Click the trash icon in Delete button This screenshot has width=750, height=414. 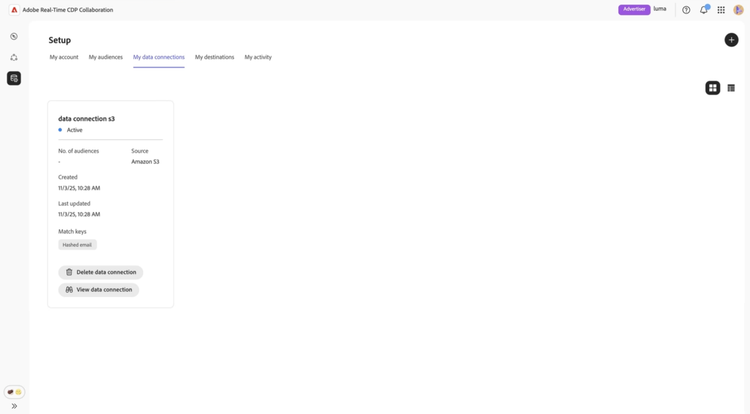[69, 272]
